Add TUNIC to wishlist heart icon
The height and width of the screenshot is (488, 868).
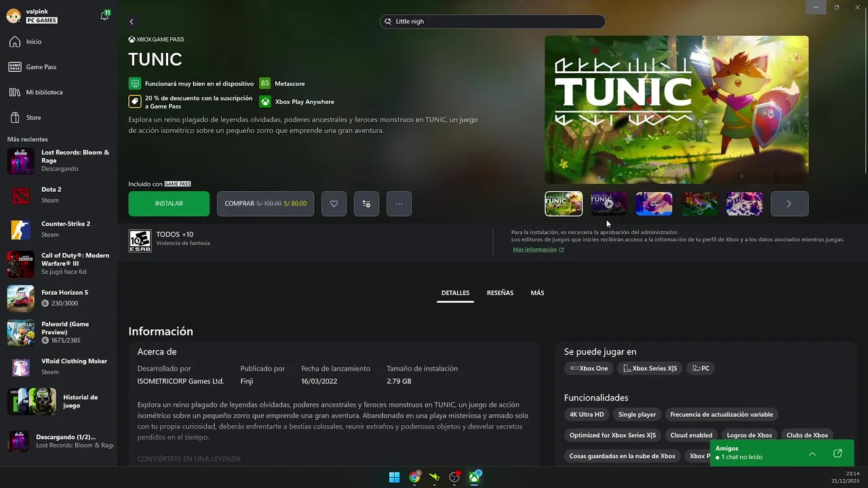(x=334, y=203)
